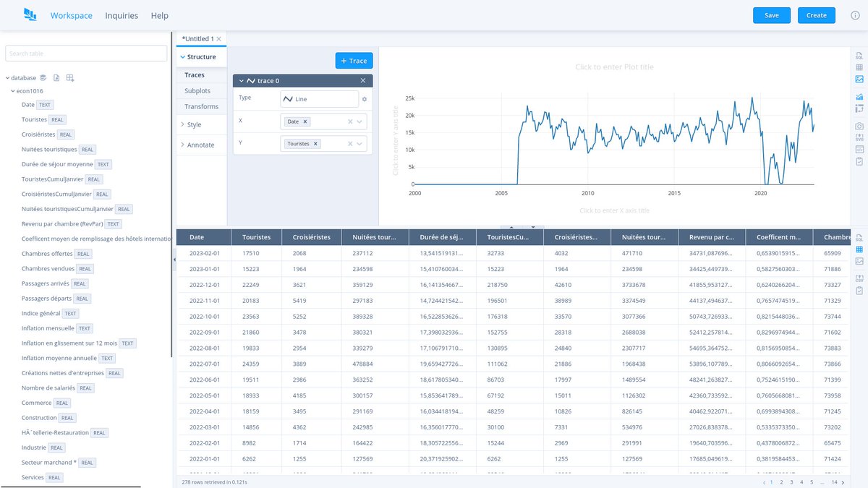Collapse the econ1016 table node
The image size is (868, 488).
pyautogui.click(x=13, y=91)
